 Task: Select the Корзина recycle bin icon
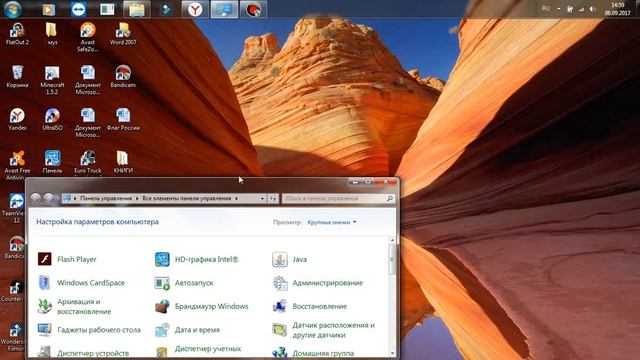coord(17,77)
